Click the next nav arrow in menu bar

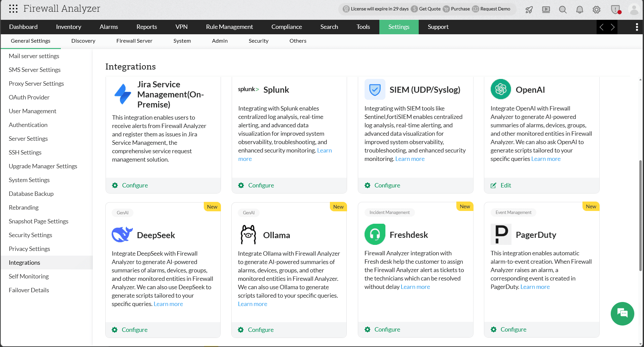pos(612,27)
